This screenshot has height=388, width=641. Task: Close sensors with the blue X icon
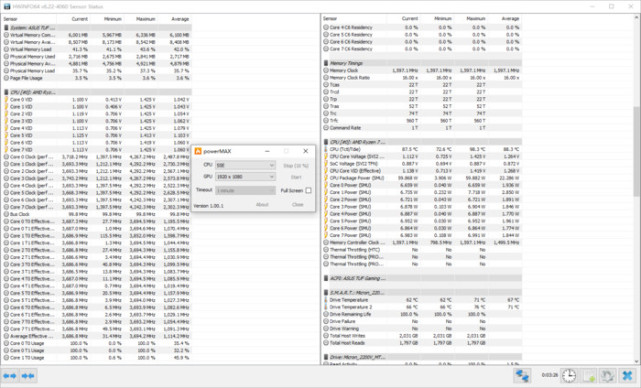(627, 375)
